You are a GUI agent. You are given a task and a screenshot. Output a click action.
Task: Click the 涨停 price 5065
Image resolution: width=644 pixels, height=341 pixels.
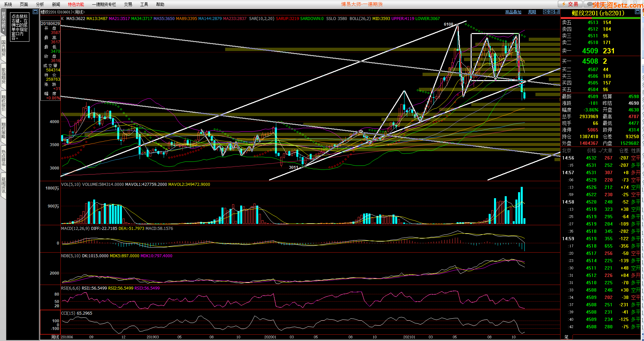coord(593,130)
